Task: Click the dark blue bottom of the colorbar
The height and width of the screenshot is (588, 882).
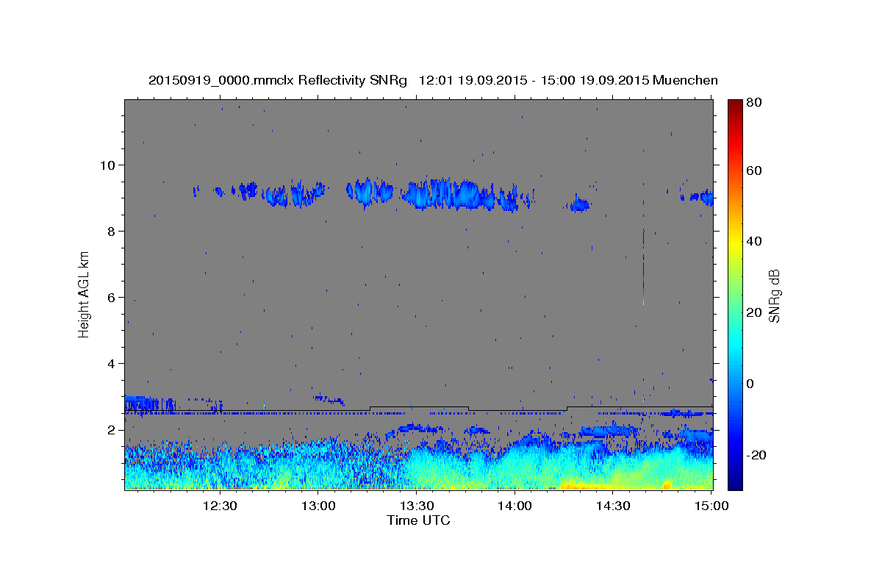Action: pyautogui.click(x=734, y=481)
